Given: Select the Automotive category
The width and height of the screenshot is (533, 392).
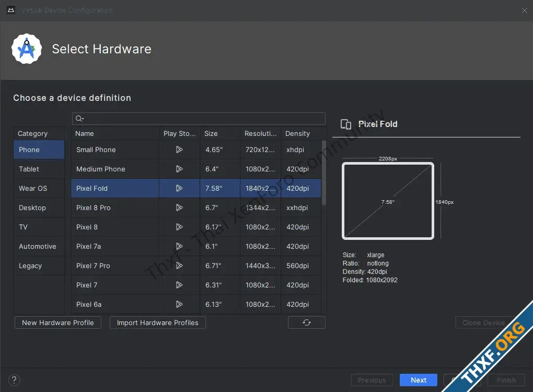Looking at the screenshot, I should (39, 246).
